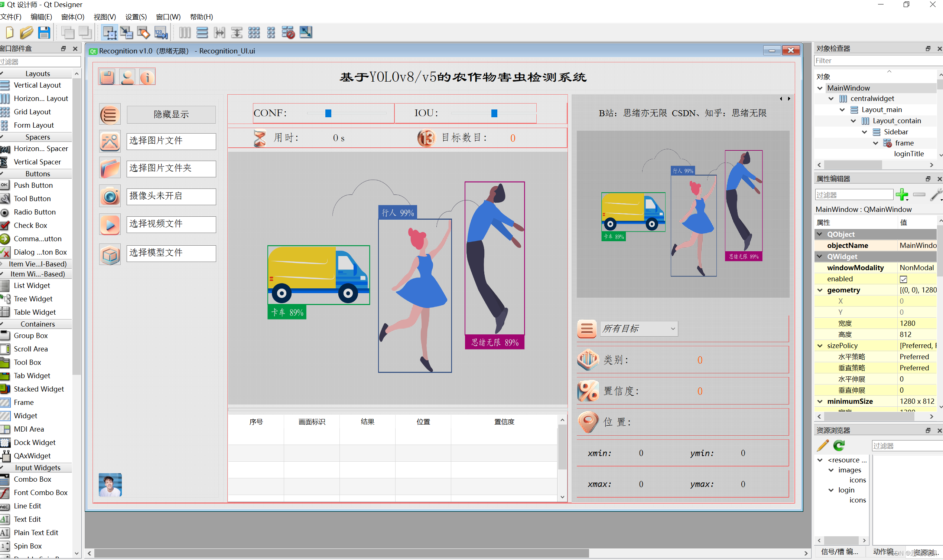Click the image folder selection icon
This screenshot has width=943, height=560.
coord(108,168)
